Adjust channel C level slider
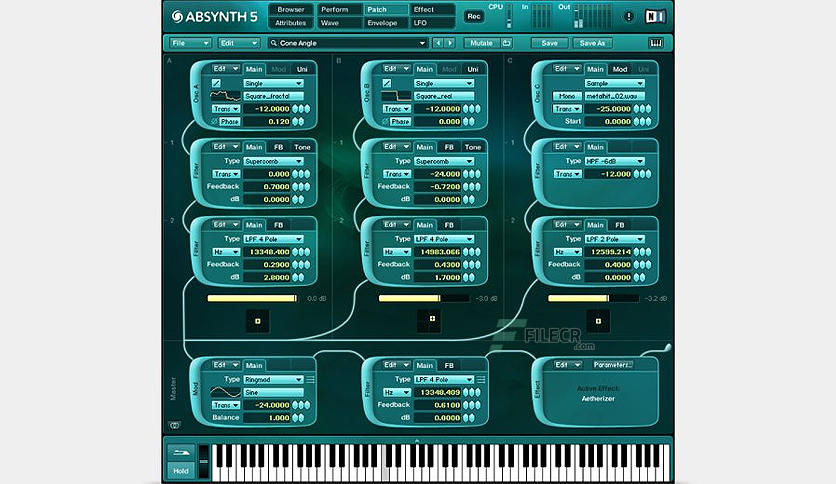This screenshot has height=484, width=836. point(593,299)
